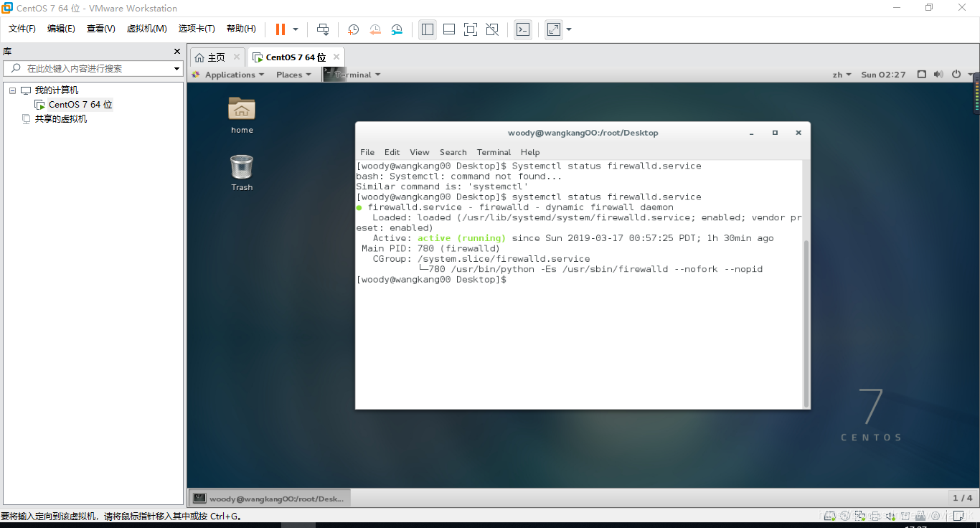
Task: Open the Terminal app menu in top bar
Action: tap(352, 75)
